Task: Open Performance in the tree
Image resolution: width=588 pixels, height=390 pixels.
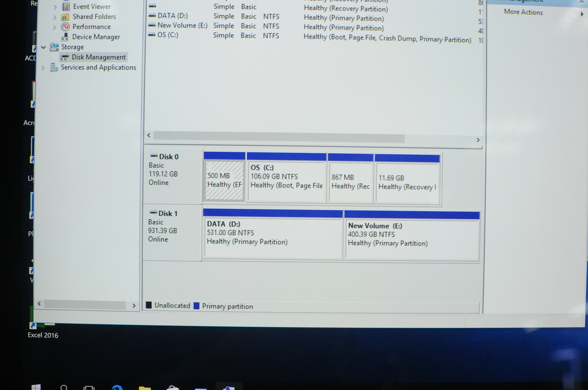Action: pyautogui.click(x=91, y=26)
